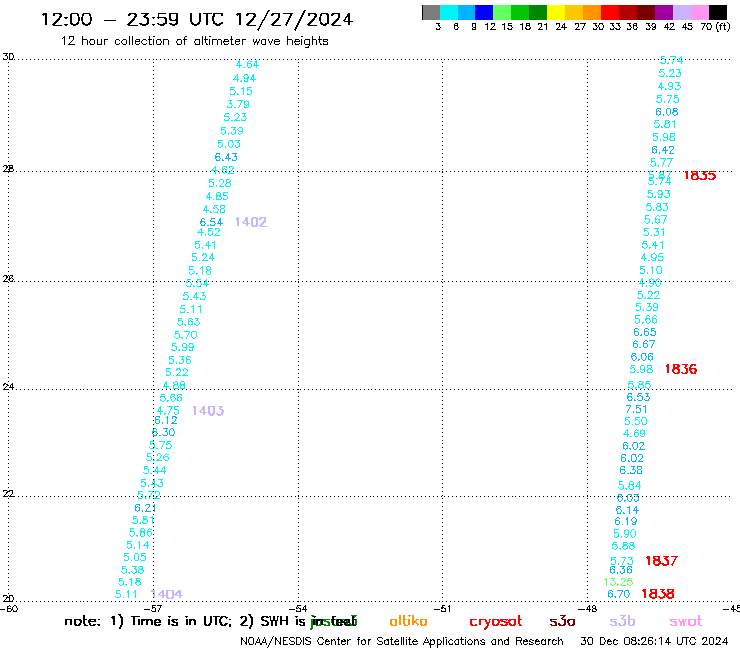Click the 3.79 wave height value

click(238, 104)
